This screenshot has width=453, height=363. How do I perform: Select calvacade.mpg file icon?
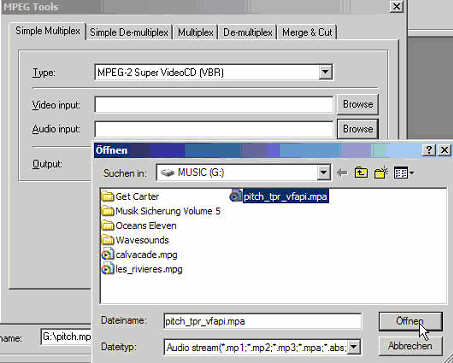coord(108,255)
